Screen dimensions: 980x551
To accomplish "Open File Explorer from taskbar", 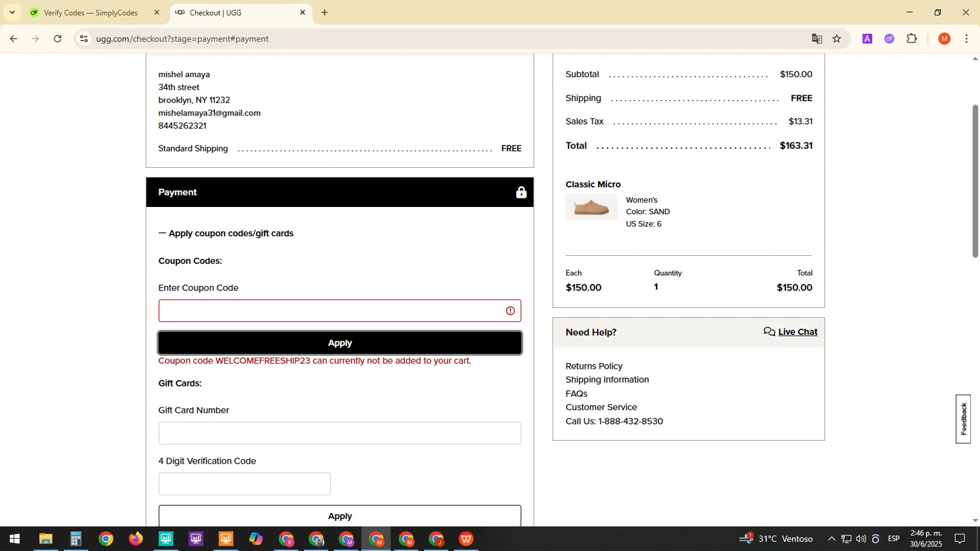I will tap(45, 539).
